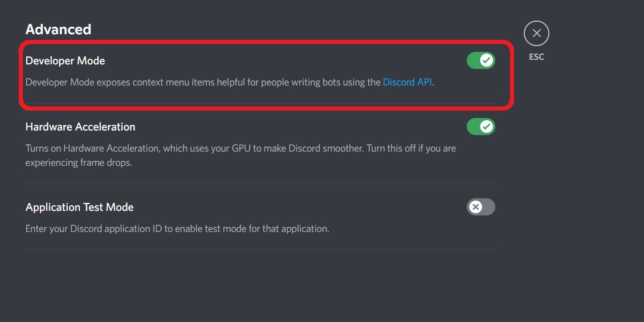644x322 pixels.
Task: Open the Discord API link
Action: 407,82
